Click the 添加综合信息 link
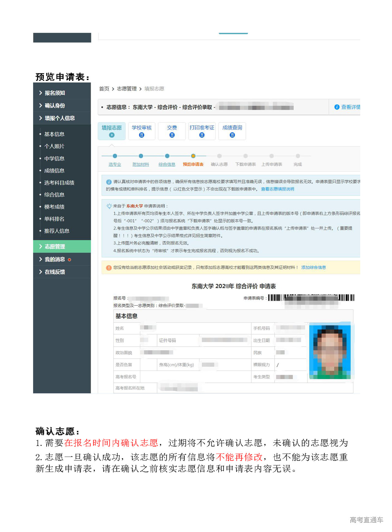This screenshot has height=532, width=392. [x=313, y=268]
